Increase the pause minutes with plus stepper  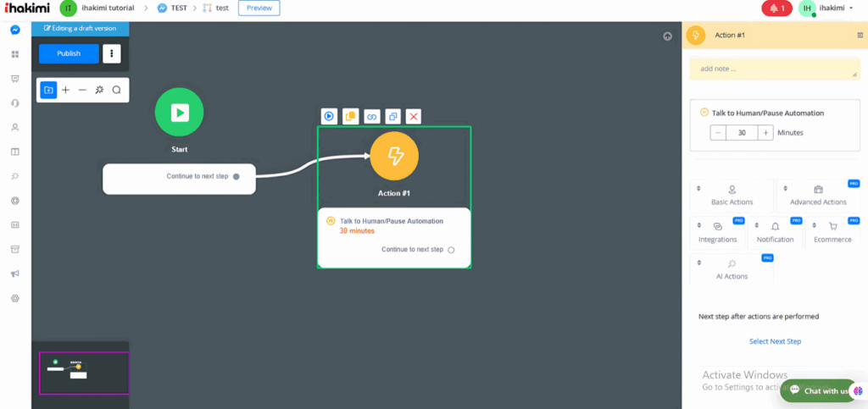765,132
